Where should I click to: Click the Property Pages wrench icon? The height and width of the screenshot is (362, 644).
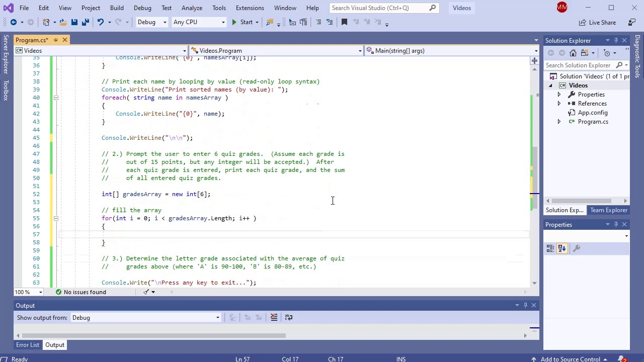click(577, 248)
